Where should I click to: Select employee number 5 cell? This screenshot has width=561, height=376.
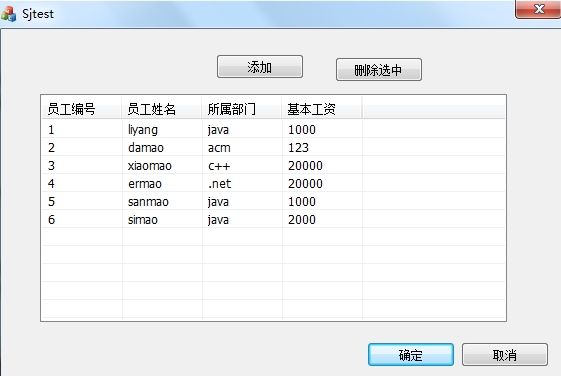(82, 201)
